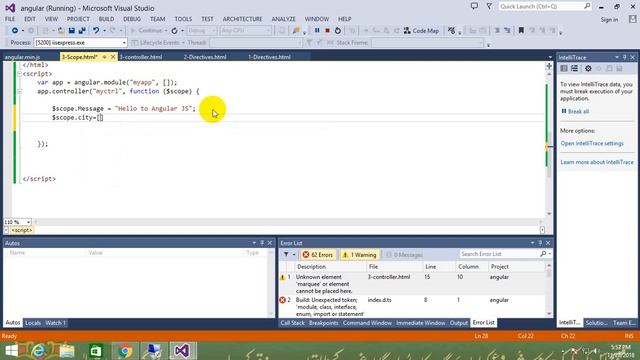Viewport: 640px width, 360px height.
Task: Open Internet Explorer from taskbar
Action: pyautogui.click(x=38, y=351)
